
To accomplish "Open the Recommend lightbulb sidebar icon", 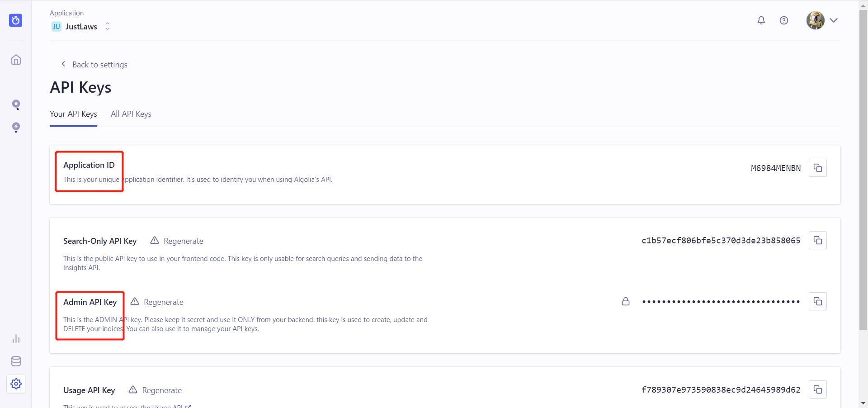I will click(16, 128).
